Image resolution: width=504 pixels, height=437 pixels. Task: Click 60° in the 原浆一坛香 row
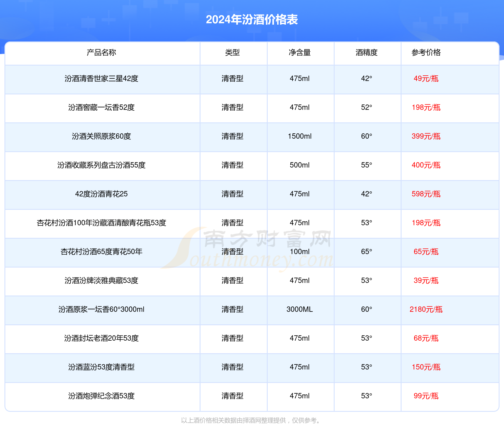(x=367, y=309)
